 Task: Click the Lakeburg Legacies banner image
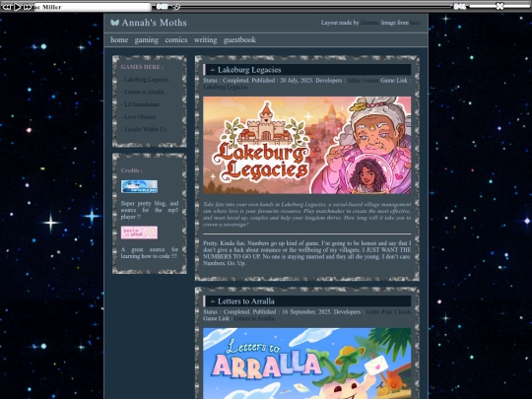click(306, 145)
